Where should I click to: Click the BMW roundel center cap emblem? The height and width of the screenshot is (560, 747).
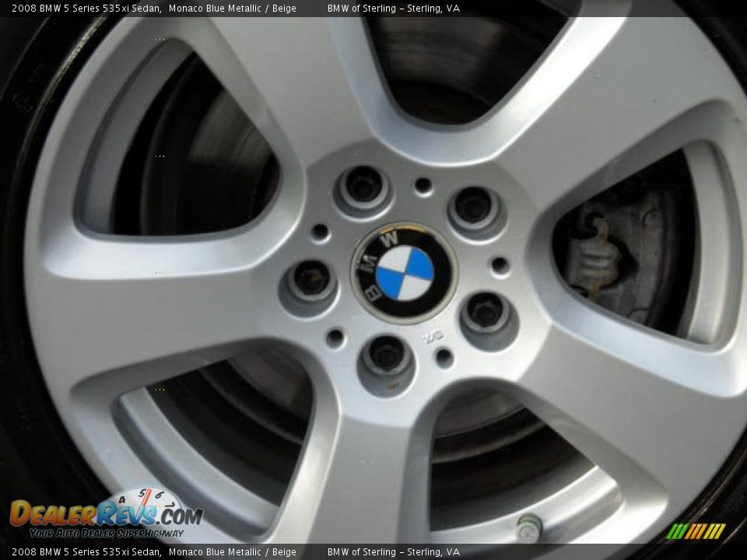point(405,273)
